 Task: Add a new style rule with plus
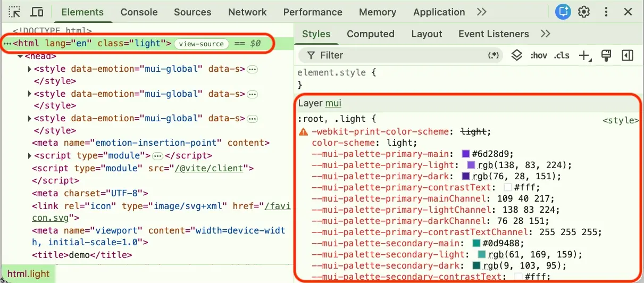(585, 55)
